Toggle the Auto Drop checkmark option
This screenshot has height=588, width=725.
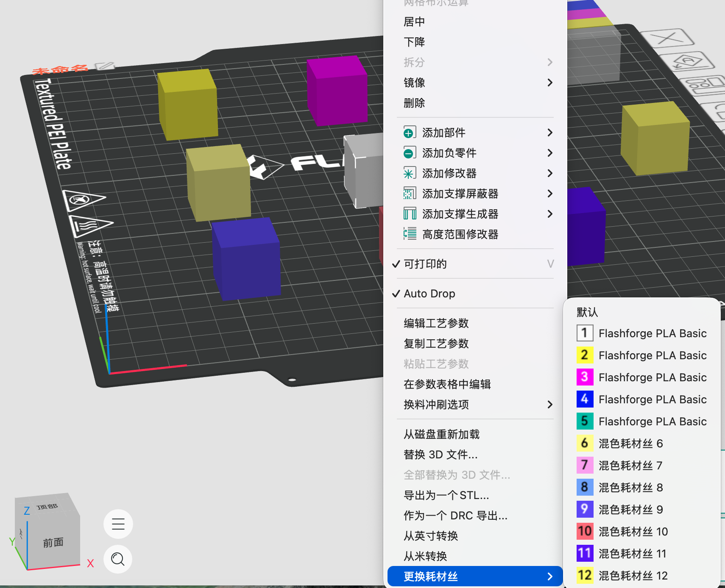475,294
